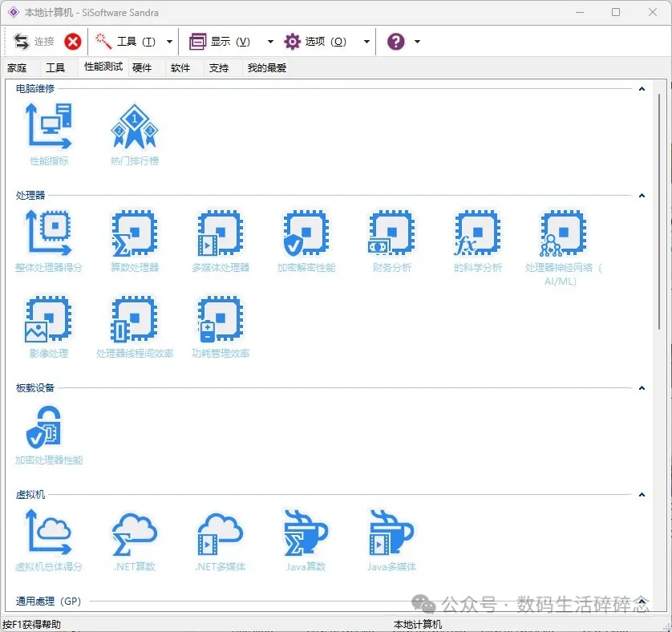The height and width of the screenshot is (632, 672).
Task: Collapse the 虚拟机 section
Action: [642, 495]
